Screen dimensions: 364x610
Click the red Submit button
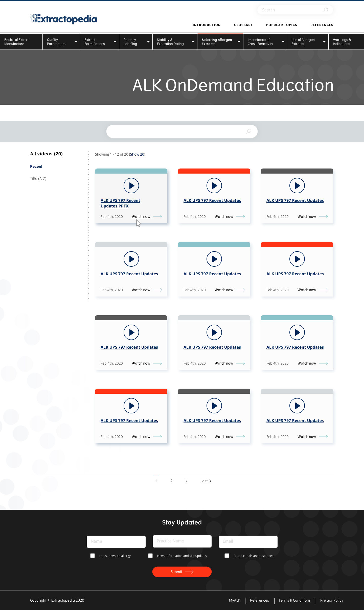pos(182,572)
